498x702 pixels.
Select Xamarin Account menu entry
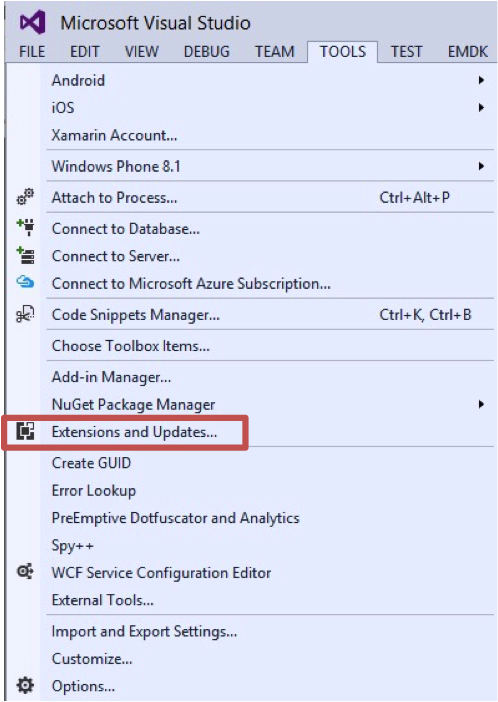click(x=114, y=135)
